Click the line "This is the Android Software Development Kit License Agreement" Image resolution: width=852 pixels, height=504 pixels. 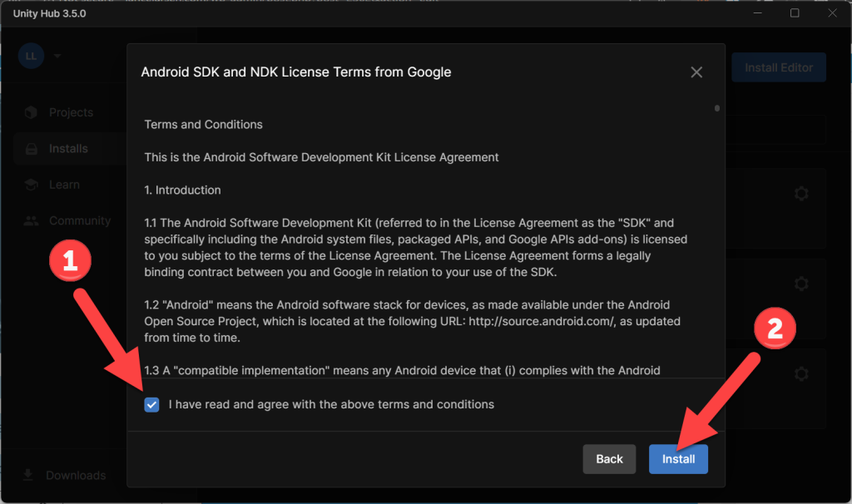[321, 157]
